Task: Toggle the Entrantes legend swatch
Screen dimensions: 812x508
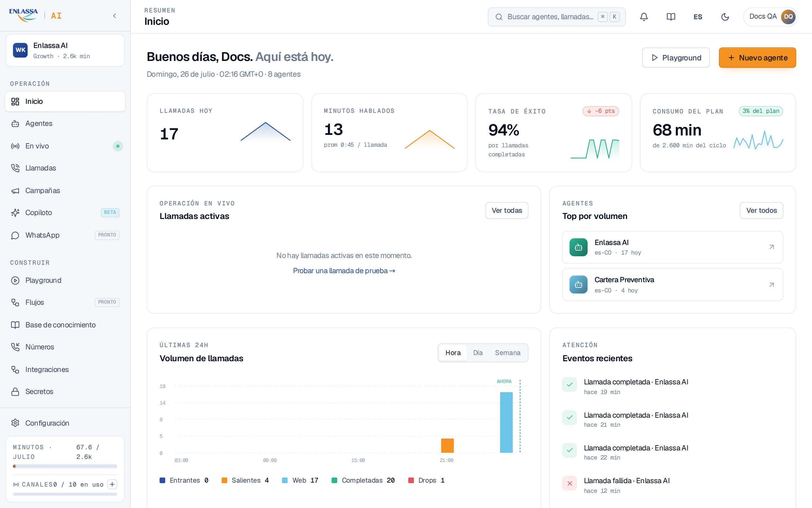Action: [162, 480]
